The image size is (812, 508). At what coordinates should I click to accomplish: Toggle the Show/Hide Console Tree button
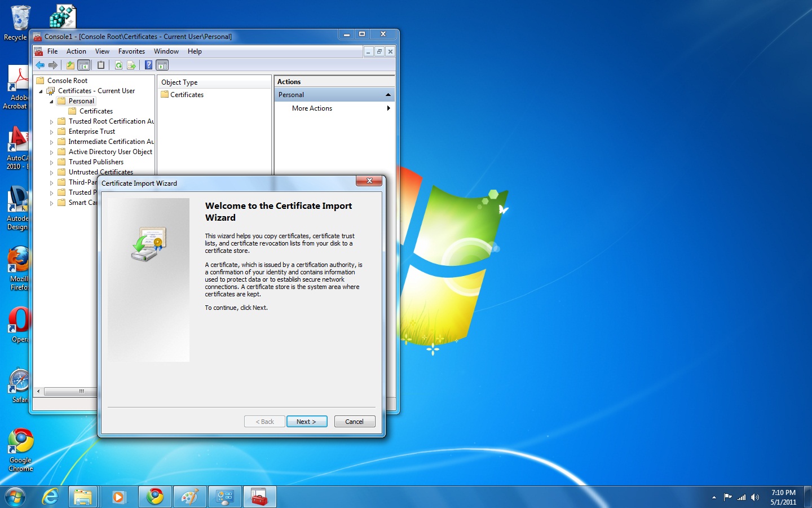[84, 65]
